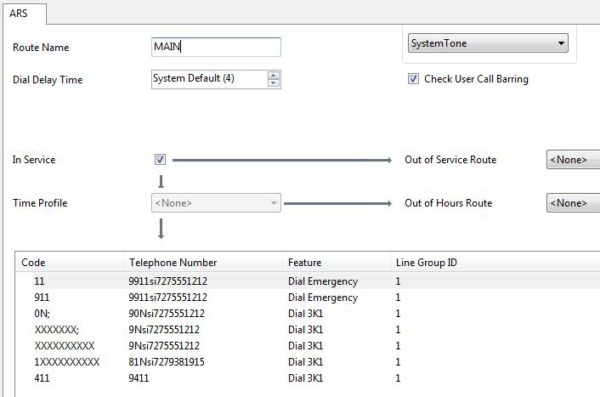Select the 411 short code row

308,378
